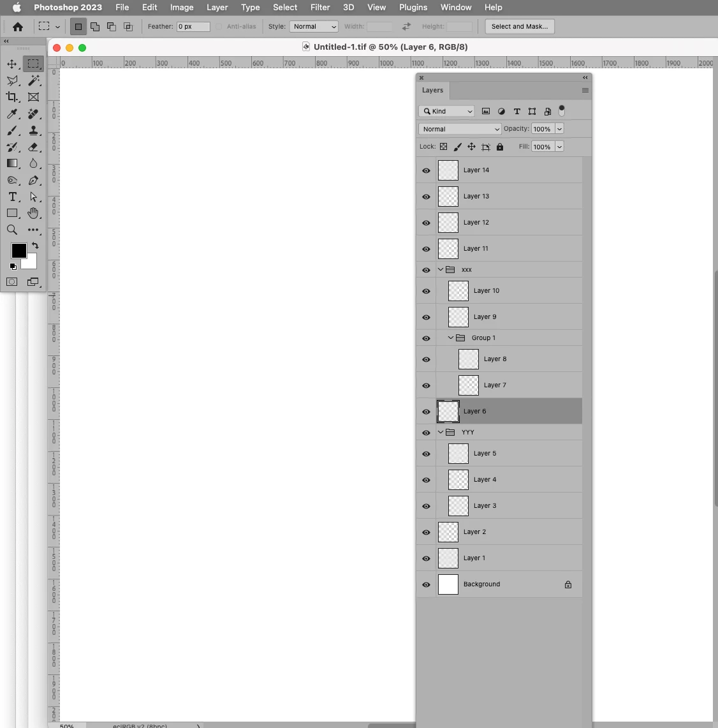Click the Select and Mask button
718x728 pixels.
520,26
